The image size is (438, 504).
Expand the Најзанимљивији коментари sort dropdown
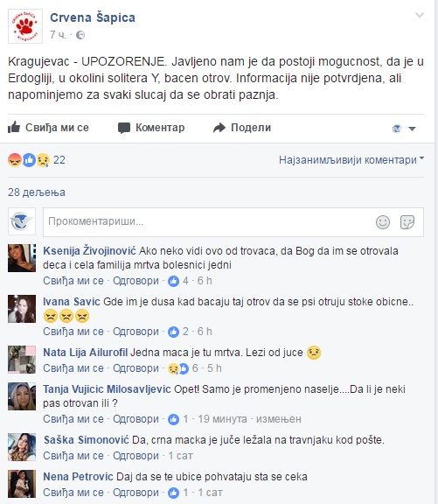point(351,160)
